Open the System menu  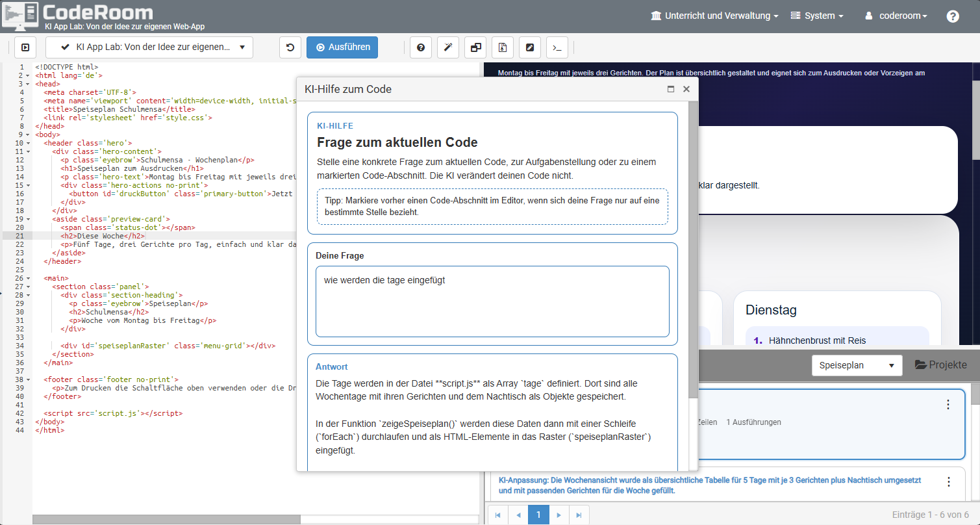click(x=817, y=16)
